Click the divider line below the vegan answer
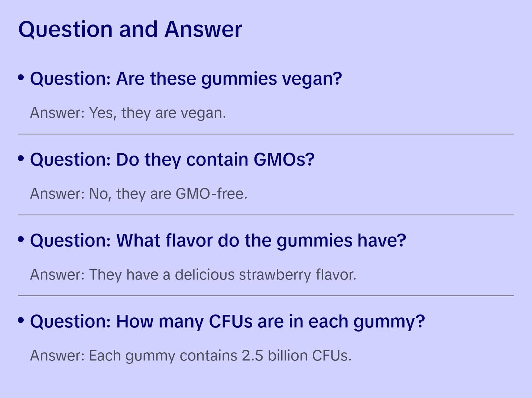This screenshot has width=532, height=398. pyautogui.click(x=266, y=134)
